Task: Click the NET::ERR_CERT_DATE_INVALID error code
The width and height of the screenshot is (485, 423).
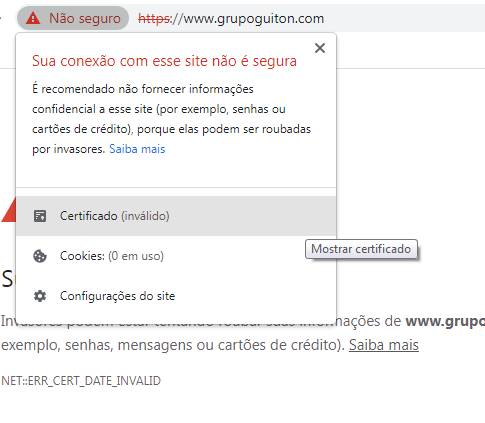Action: tap(81, 381)
